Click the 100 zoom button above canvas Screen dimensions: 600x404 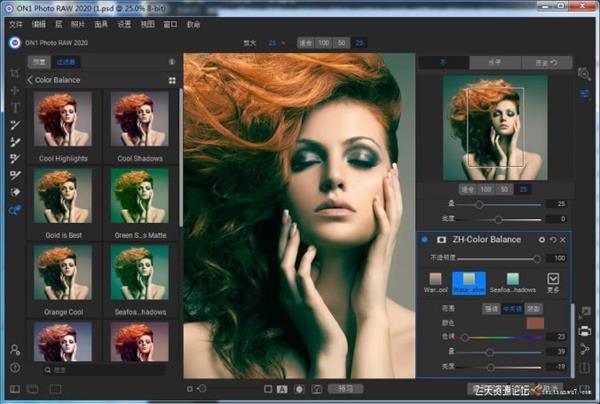coord(324,43)
